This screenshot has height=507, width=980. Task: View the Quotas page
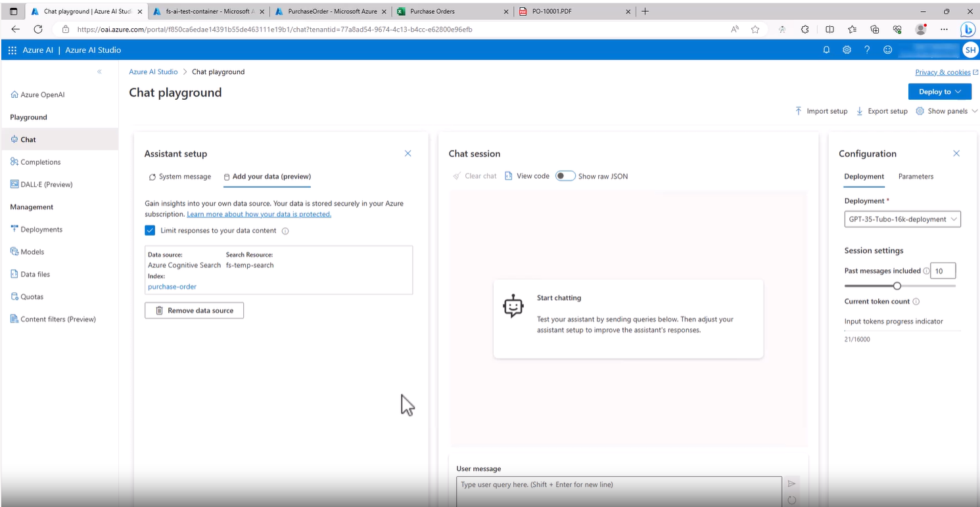click(32, 296)
